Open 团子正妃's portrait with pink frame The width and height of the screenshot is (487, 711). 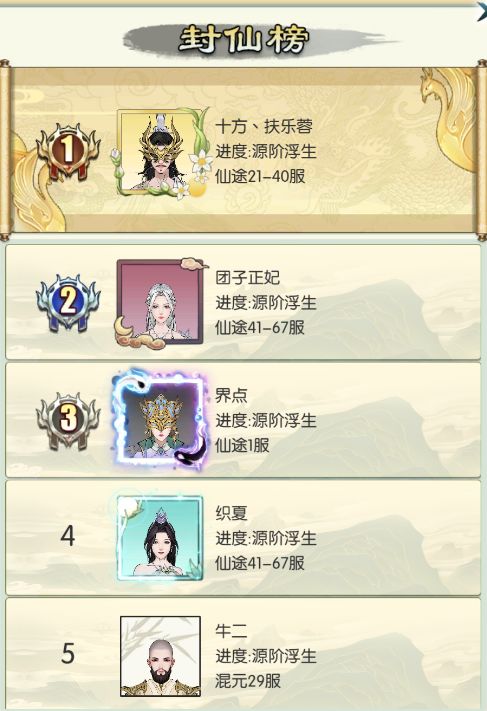(x=160, y=303)
